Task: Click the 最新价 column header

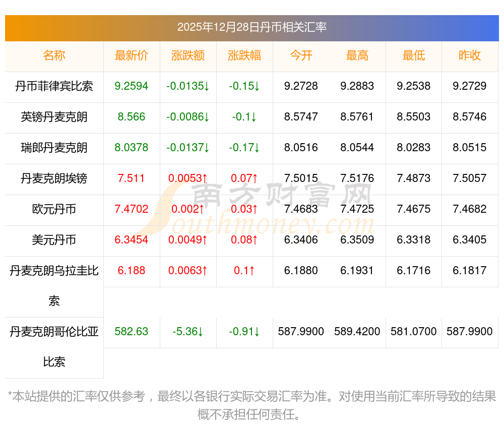Action: (132, 55)
